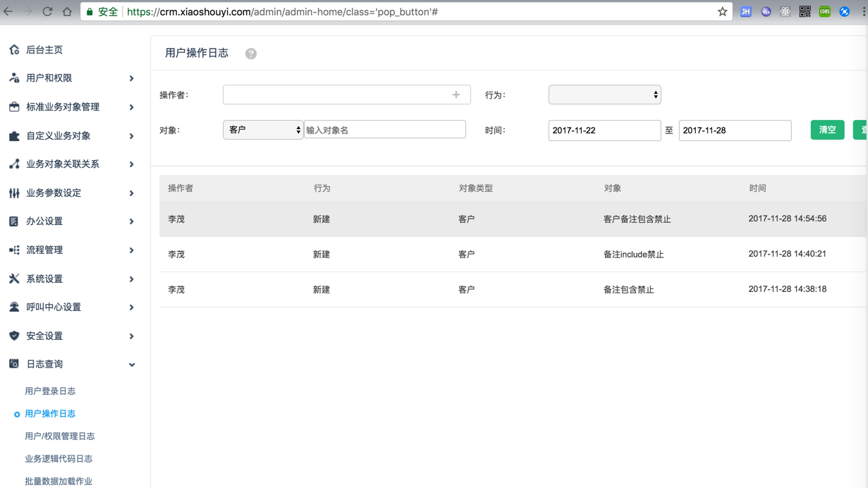Expand 安全设置 chevron
Screen dimensions: 868x488
132,336
